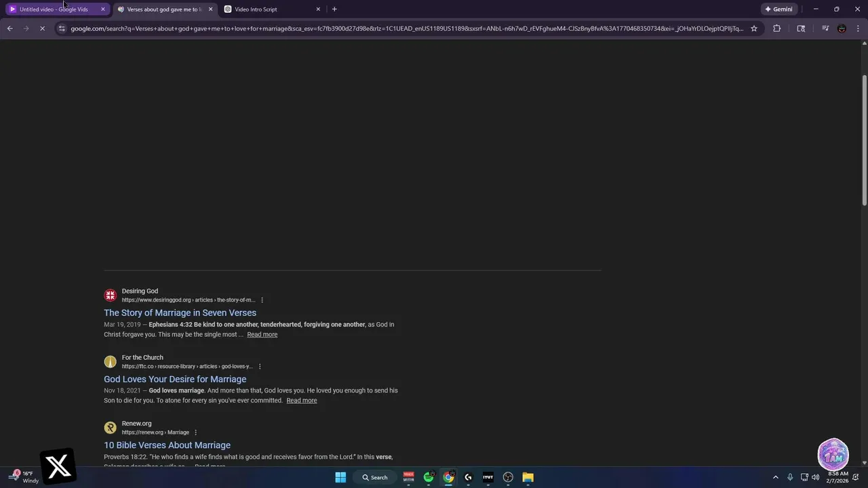Close the Google Vids tab
Viewport: 868px width, 488px height.
(103, 9)
